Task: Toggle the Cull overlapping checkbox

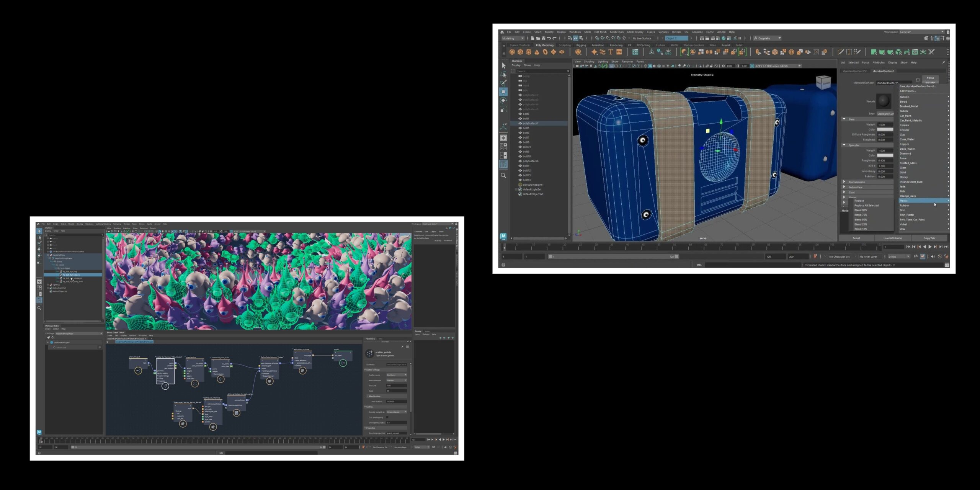Action: point(387,417)
